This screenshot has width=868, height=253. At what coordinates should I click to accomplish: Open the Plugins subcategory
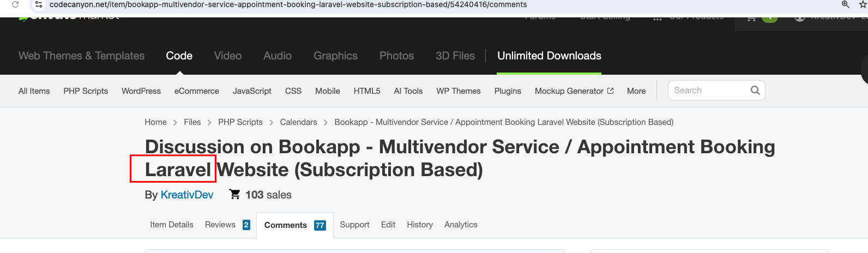[x=508, y=91]
